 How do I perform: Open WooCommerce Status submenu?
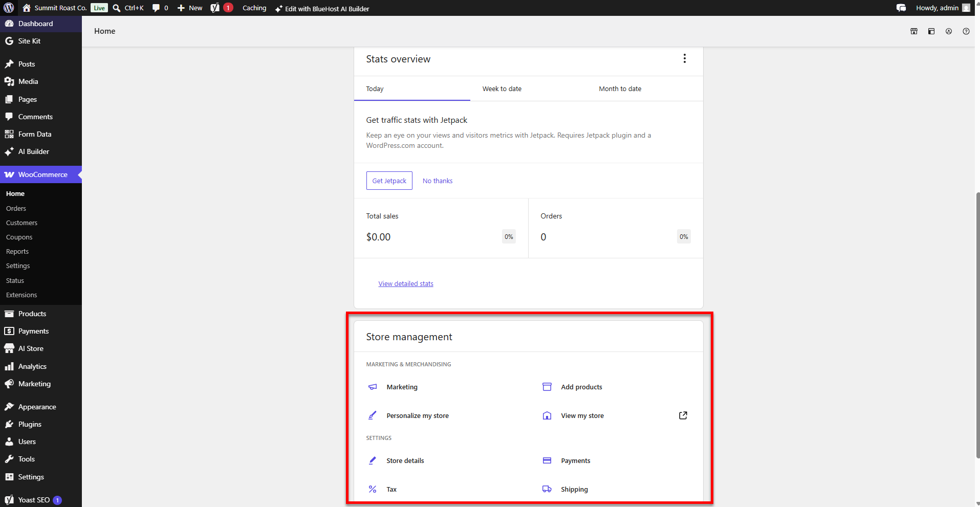[15, 280]
